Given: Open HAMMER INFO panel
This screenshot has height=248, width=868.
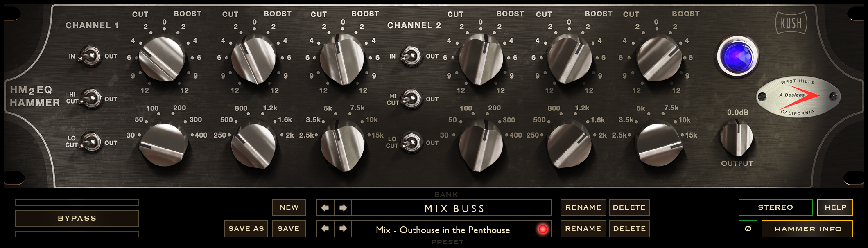Looking at the screenshot, I should point(807,229).
